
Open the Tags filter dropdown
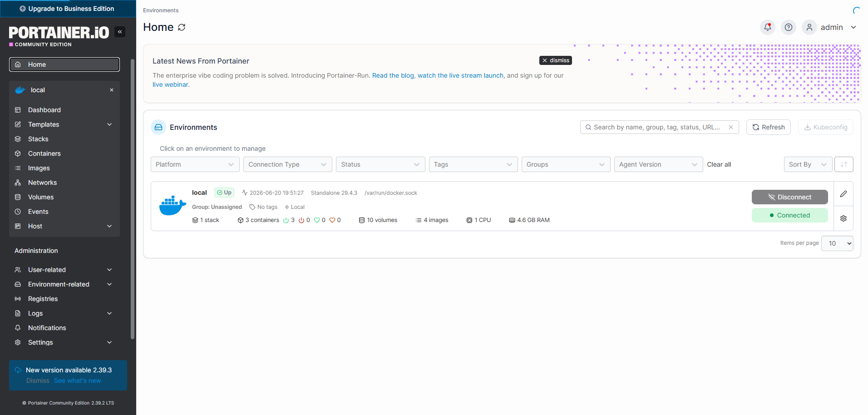click(x=473, y=164)
